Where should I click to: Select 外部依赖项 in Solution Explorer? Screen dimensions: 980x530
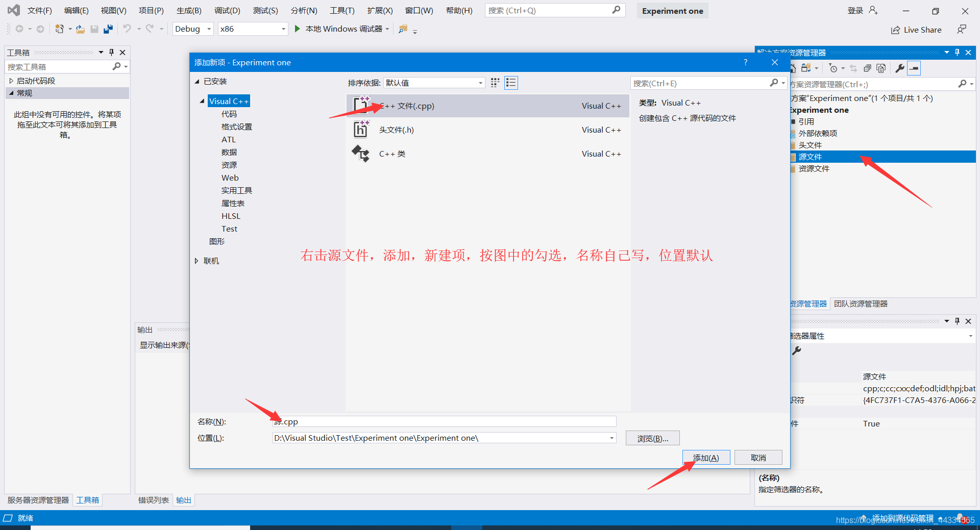click(x=818, y=133)
